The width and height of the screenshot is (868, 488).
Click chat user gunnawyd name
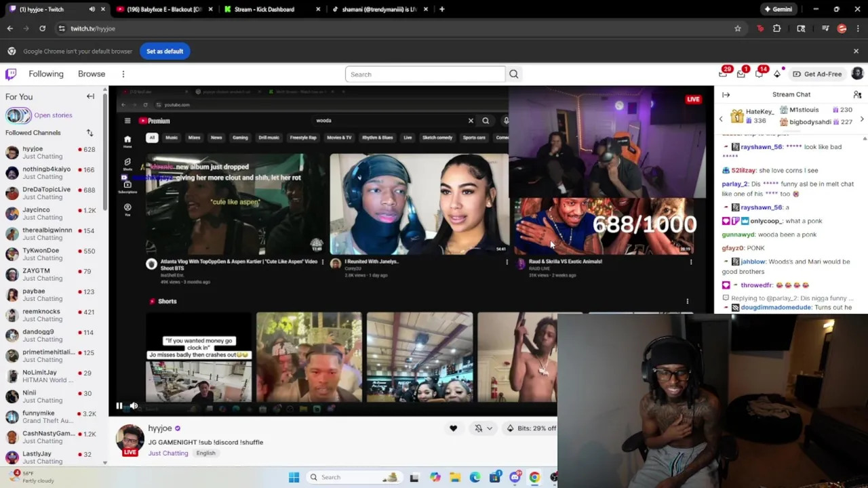point(738,235)
